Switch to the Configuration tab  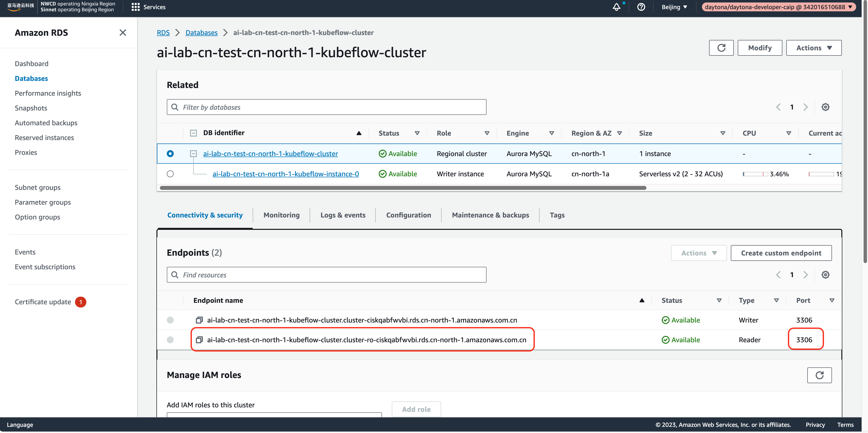[408, 215]
